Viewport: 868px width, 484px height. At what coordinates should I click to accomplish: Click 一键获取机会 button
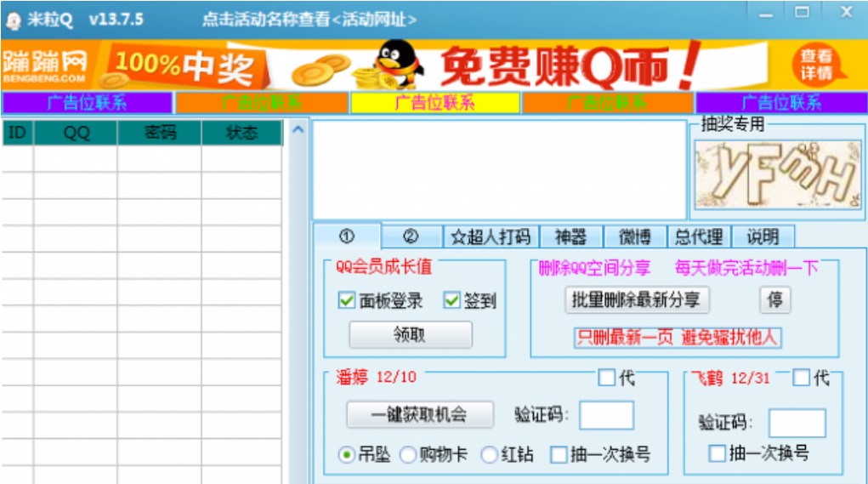click(420, 414)
